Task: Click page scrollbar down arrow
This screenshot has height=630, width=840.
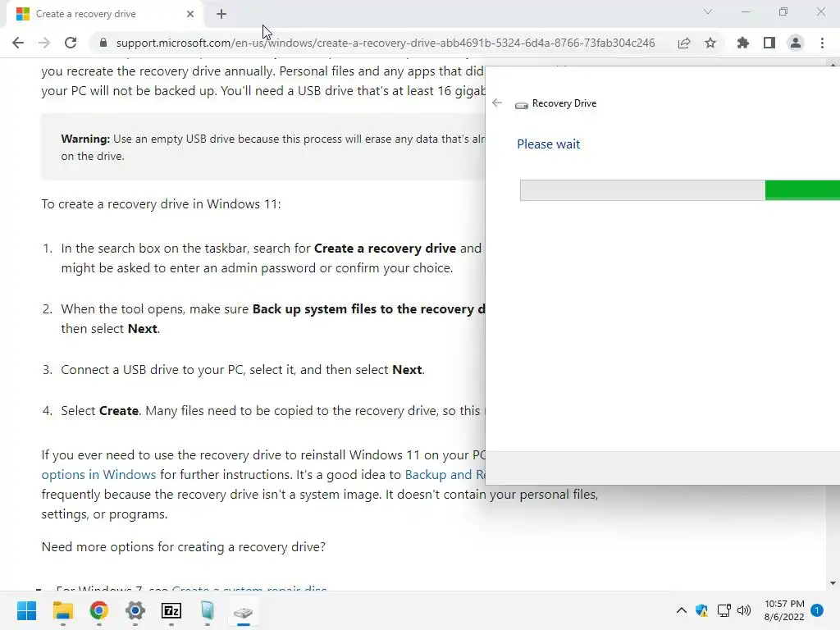Action: tap(833, 583)
